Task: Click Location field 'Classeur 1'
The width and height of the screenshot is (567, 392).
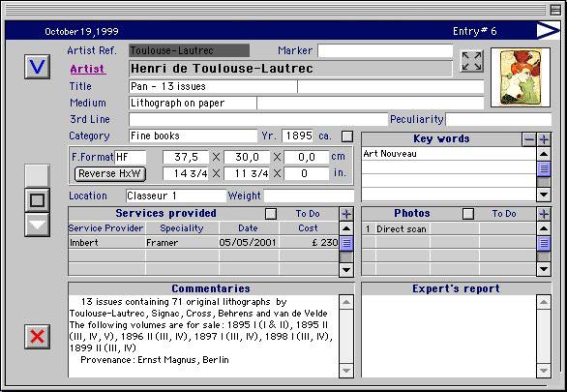Action: point(176,196)
